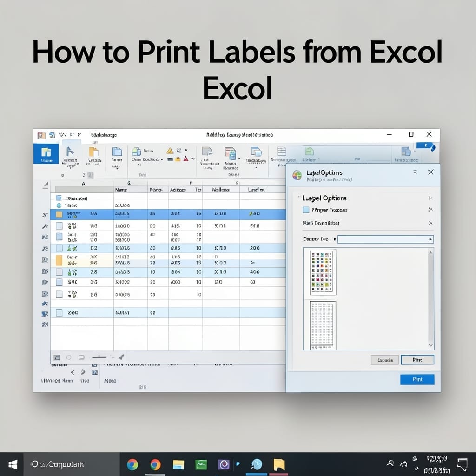Image resolution: width=476 pixels, height=476 pixels.
Task: Click column header A
Action: (84, 184)
